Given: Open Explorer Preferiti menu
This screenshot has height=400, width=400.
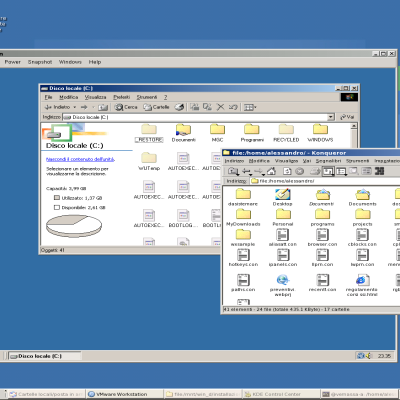Looking at the screenshot, I should (122, 97).
